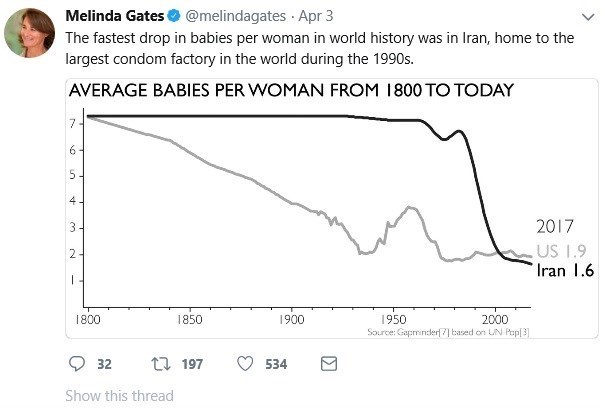Screen dimensions: 604x410
Task: Click the like count 534
Action: 276,364
